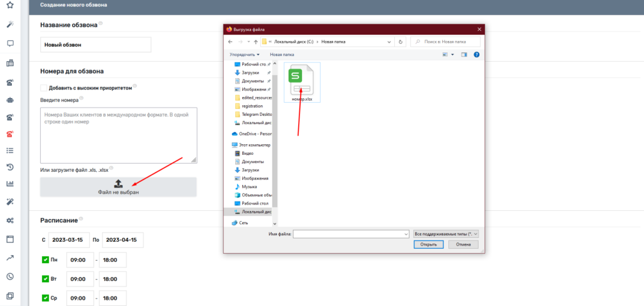
Task: Open the history clock-arrow sidebar icon
Action: (10, 167)
